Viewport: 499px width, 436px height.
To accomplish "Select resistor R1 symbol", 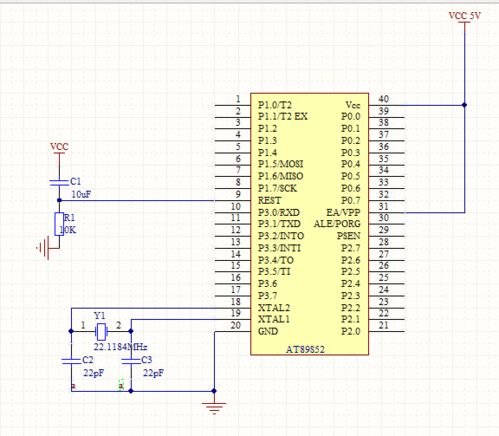I will point(59,224).
